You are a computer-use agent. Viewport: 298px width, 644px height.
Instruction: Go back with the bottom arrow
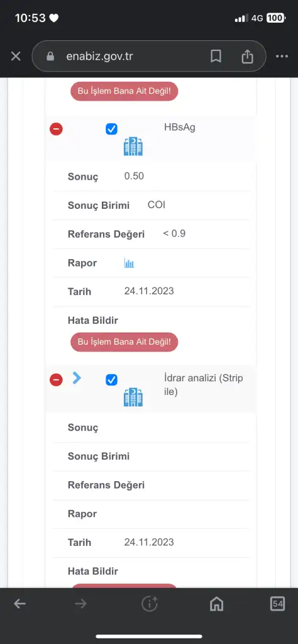(19, 603)
